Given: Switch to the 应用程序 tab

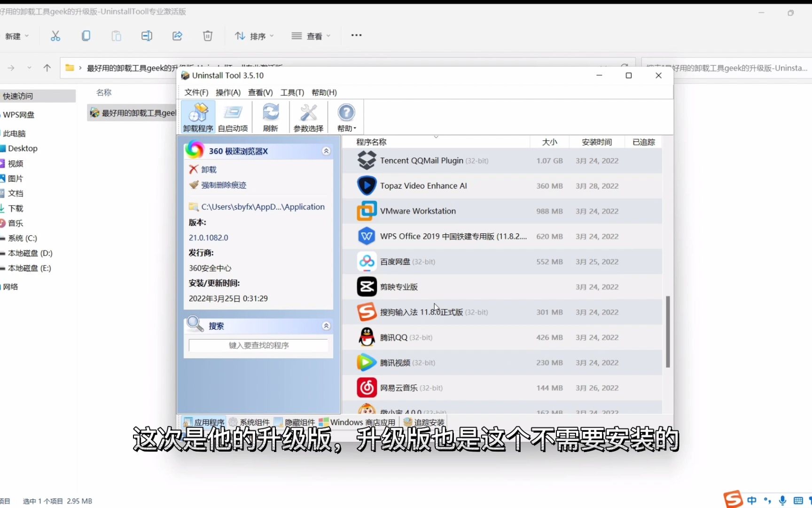Looking at the screenshot, I should (x=203, y=422).
